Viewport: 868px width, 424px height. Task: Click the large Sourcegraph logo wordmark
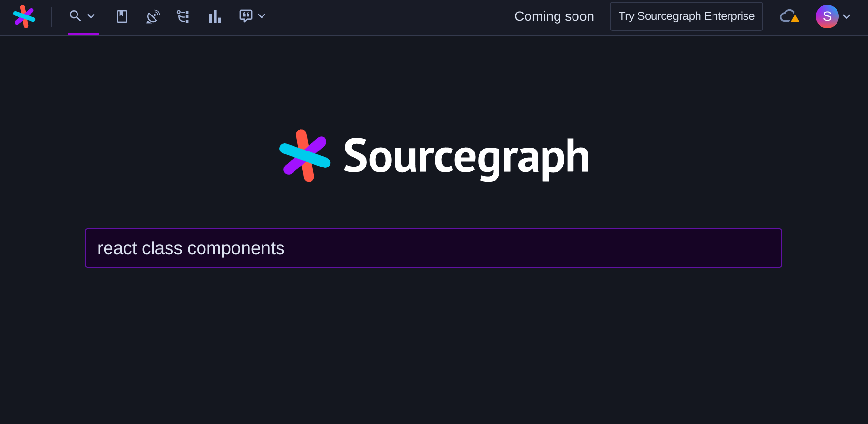pos(434,156)
